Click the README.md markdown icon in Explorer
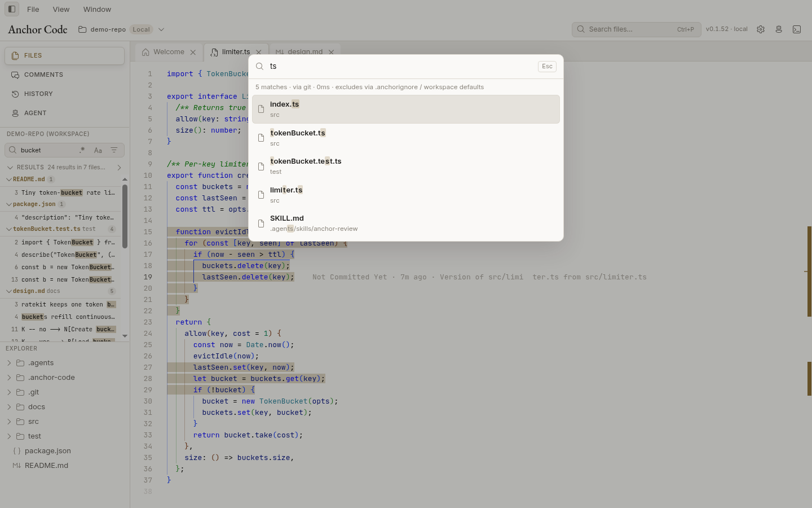Image resolution: width=812 pixels, height=508 pixels. coord(17,466)
